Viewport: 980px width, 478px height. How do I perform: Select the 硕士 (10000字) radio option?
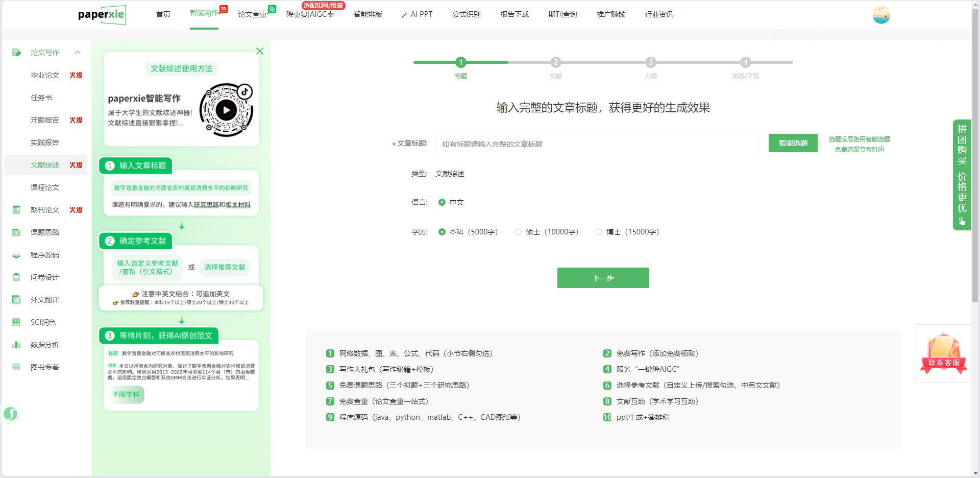tap(518, 232)
